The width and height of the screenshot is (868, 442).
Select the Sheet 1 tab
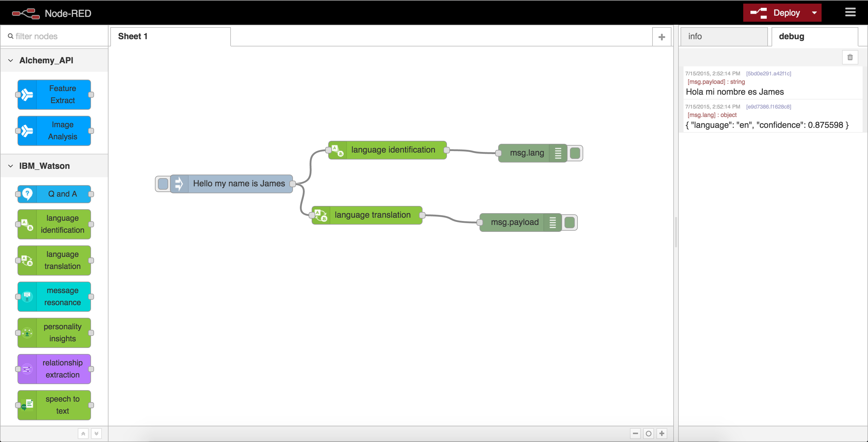click(171, 36)
